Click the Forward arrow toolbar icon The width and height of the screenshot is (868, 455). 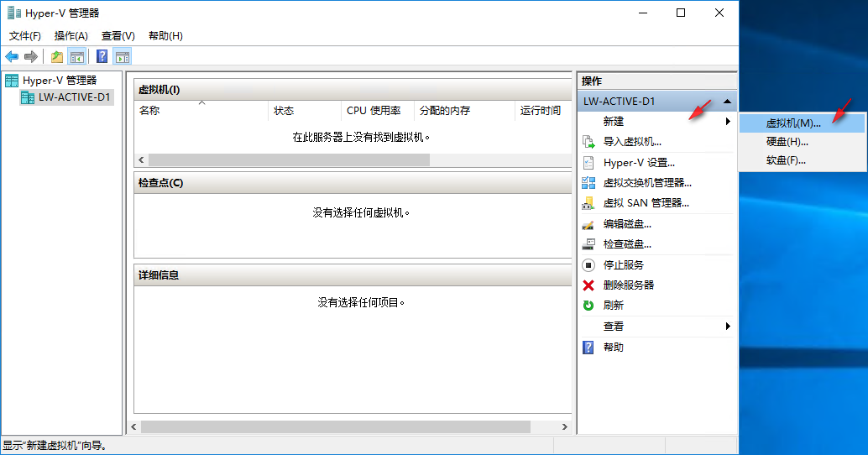click(x=31, y=56)
